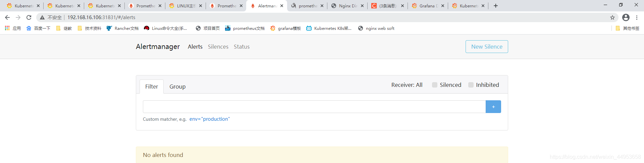The image size is (644, 163).
Task: Open the Baidu bookmark
Action: (38, 28)
